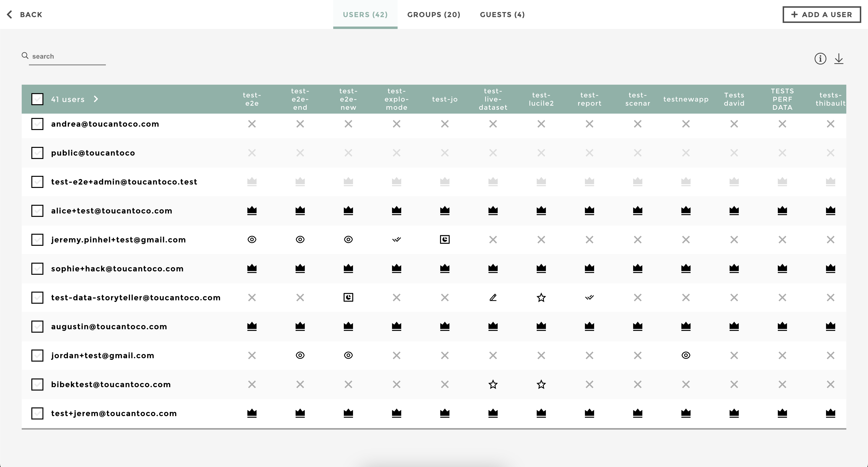Click the pencil icon for test-data-storyteller under test-live-dataset
Screen dimensions: 868x467
tap(493, 297)
